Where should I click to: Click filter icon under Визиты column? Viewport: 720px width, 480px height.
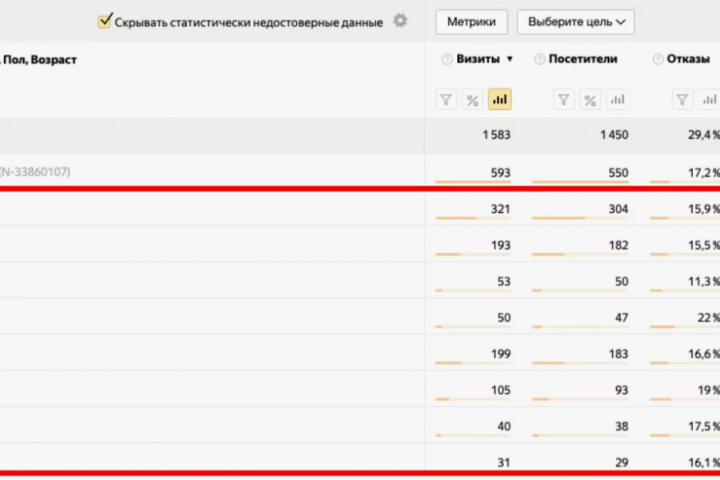pyautogui.click(x=447, y=100)
